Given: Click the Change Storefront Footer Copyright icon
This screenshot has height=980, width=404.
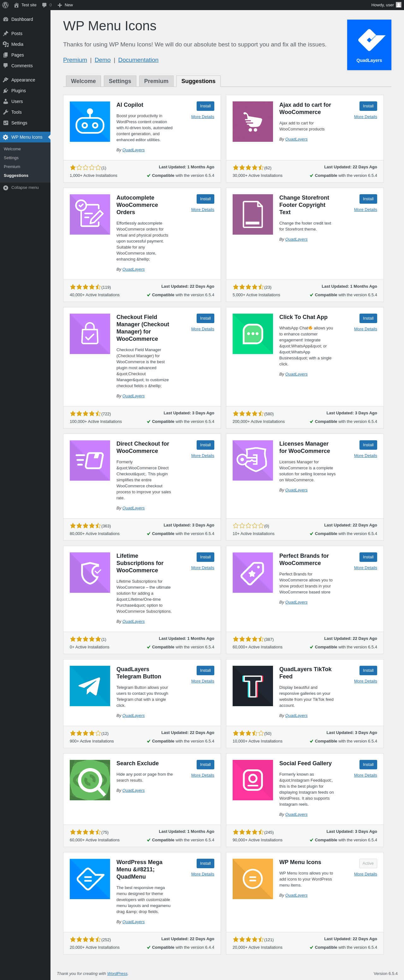Looking at the screenshot, I should click(253, 214).
